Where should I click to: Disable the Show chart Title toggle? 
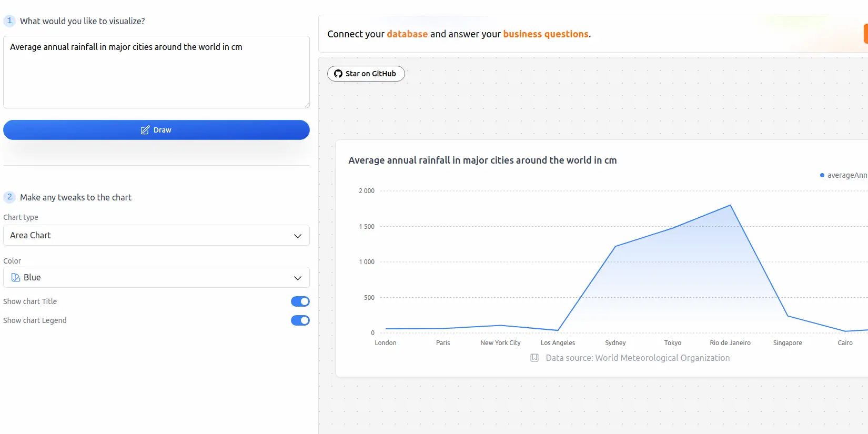[x=300, y=301]
